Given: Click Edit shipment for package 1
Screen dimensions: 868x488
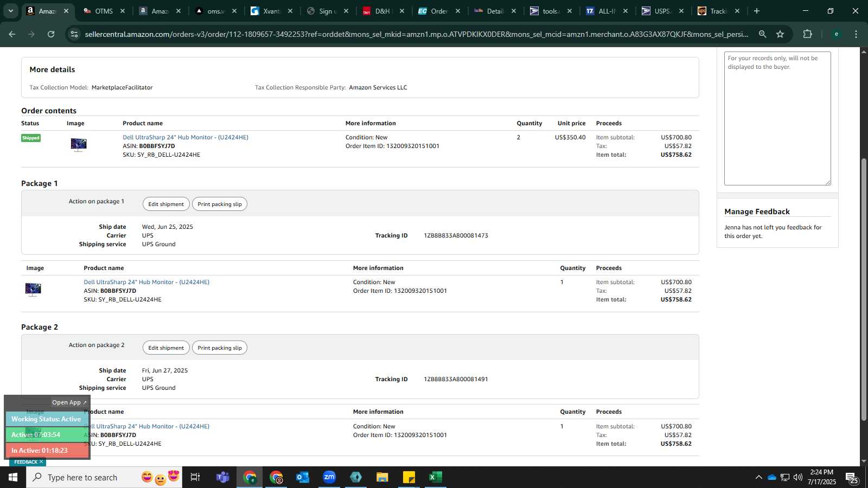Looking at the screenshot, I should [x=166, y=204].
